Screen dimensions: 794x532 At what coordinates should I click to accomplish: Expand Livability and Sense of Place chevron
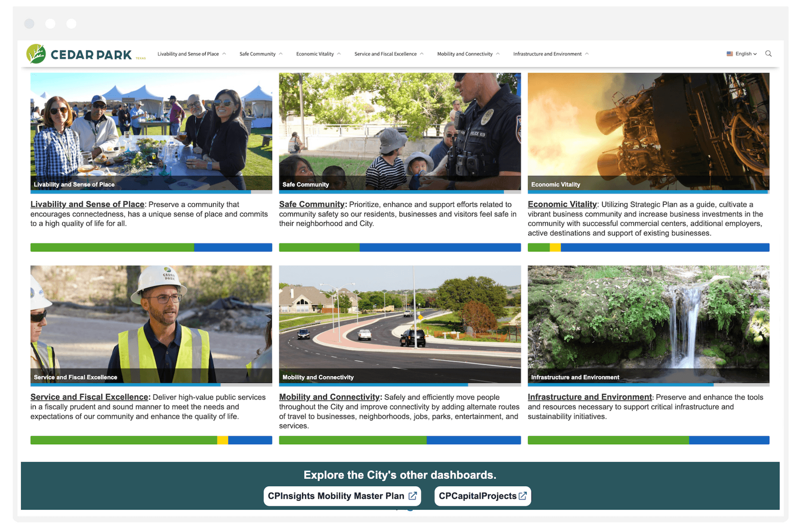[224, 54]
